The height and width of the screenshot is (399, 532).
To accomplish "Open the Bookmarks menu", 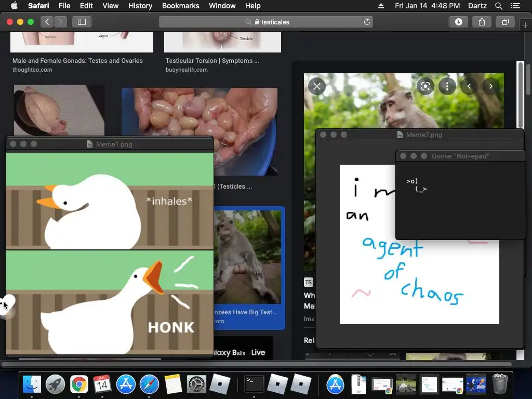I will [180, 6].
